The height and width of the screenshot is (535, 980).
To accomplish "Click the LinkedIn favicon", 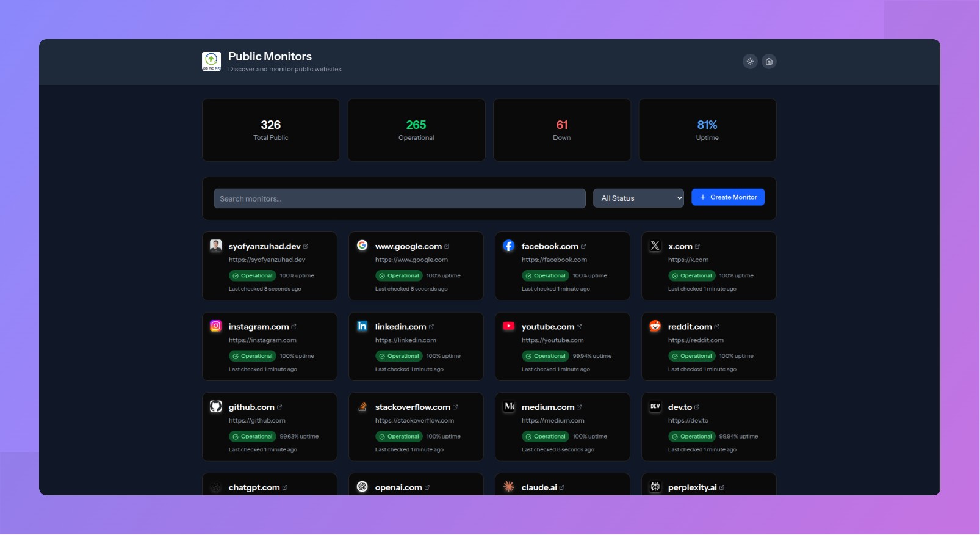I will point(362,326).
